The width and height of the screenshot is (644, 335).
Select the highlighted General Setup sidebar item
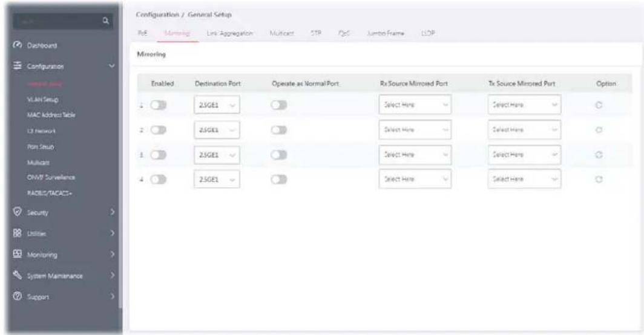45,84
